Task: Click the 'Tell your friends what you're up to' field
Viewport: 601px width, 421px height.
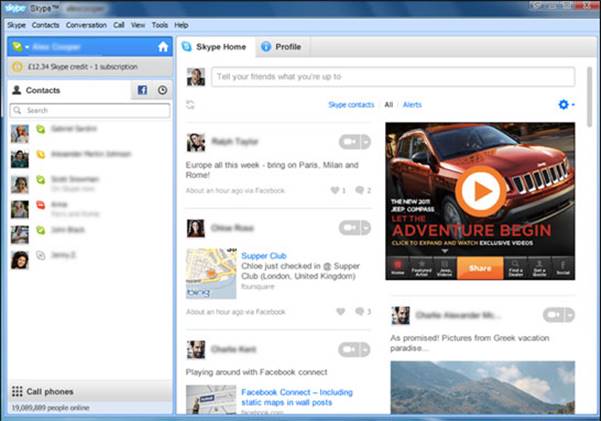Action: coord(393,77)
